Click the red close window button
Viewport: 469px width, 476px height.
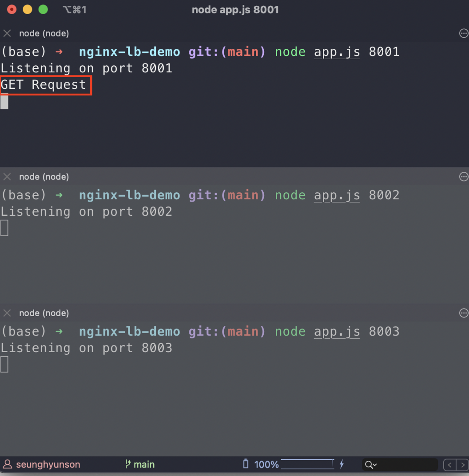click(x=12, y=9)
